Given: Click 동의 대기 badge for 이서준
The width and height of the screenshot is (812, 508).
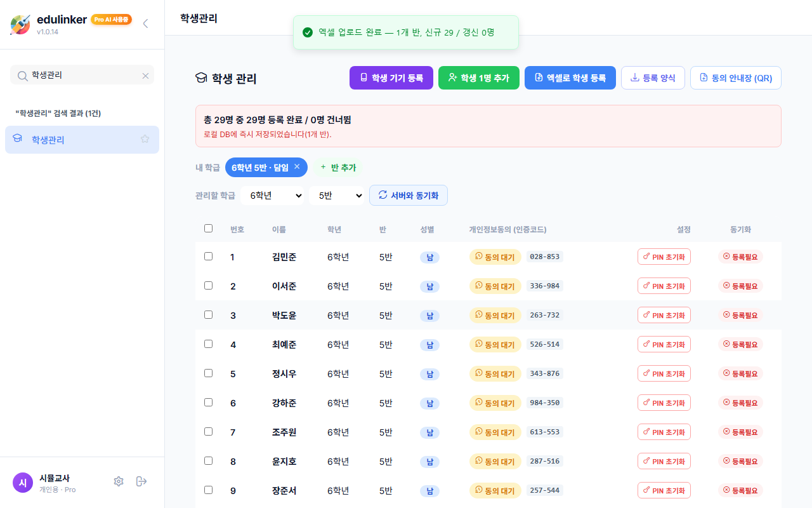Looking at the screenshot, I should (x=495, y=286).
